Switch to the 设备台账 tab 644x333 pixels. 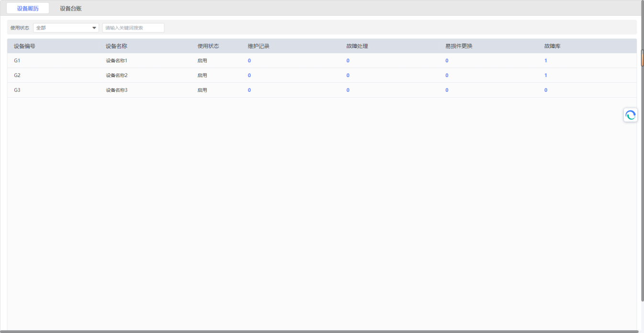click(x=70, y=9)
